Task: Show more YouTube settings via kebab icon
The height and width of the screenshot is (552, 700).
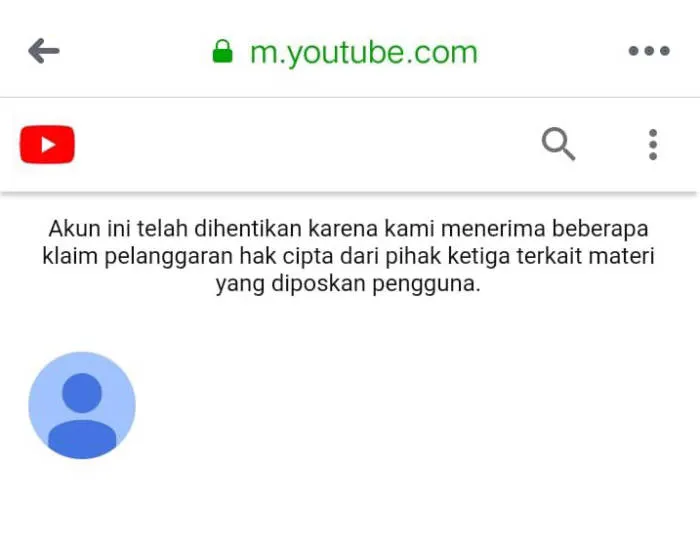Action: point(653,145)
